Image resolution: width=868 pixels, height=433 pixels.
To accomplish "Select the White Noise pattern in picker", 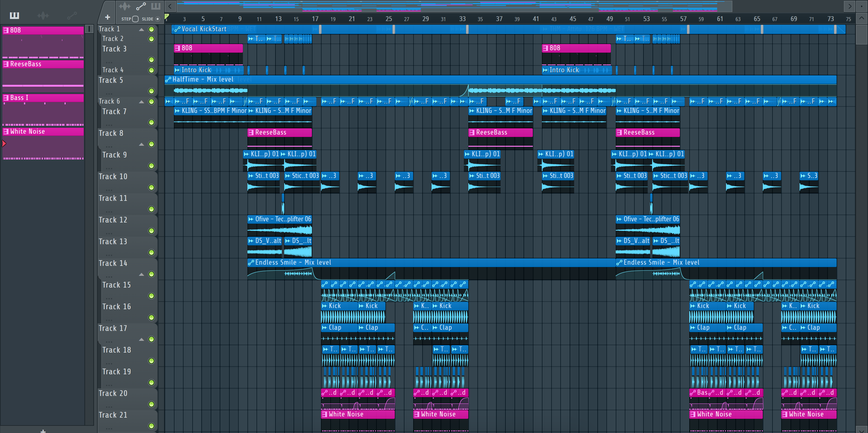I will click(x=43, y=143).
